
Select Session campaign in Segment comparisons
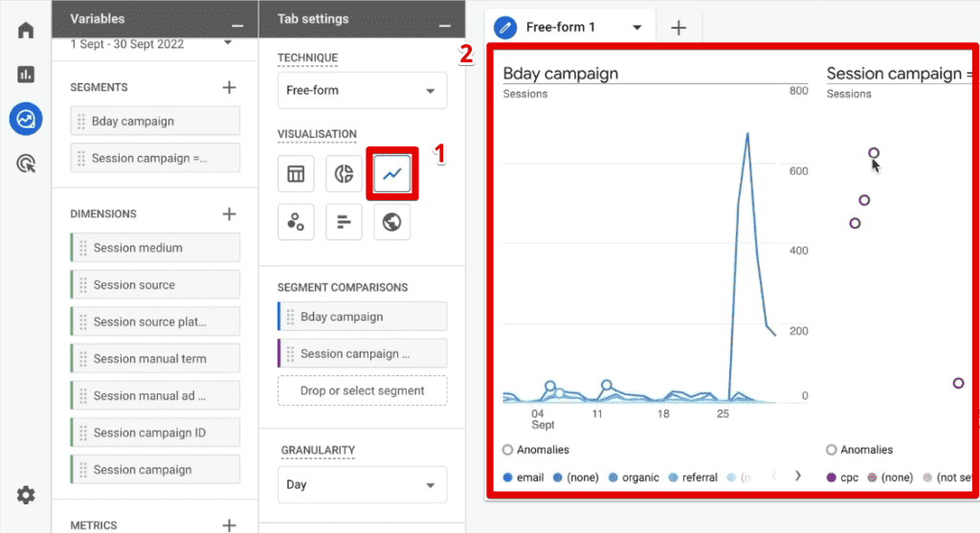pyautogui.click(x=362, y=354)
